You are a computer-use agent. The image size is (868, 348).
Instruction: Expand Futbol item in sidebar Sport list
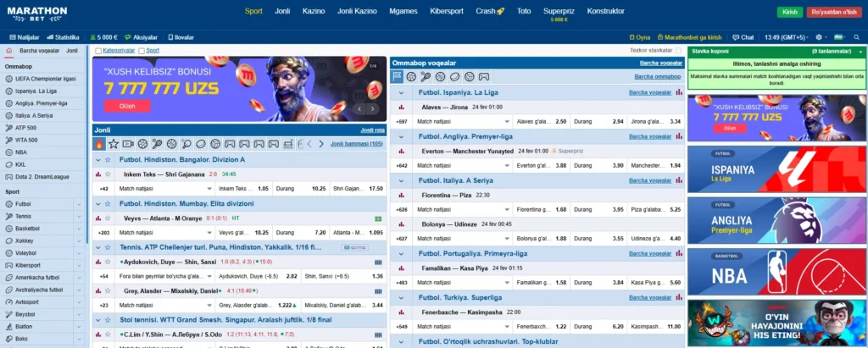pos(79,204)
